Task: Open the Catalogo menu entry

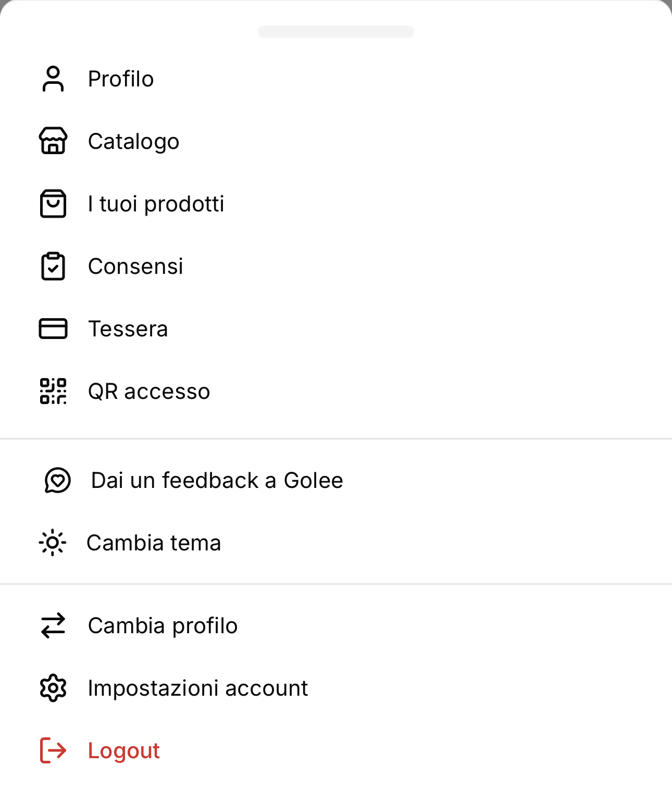Action: tap(336, 141)
